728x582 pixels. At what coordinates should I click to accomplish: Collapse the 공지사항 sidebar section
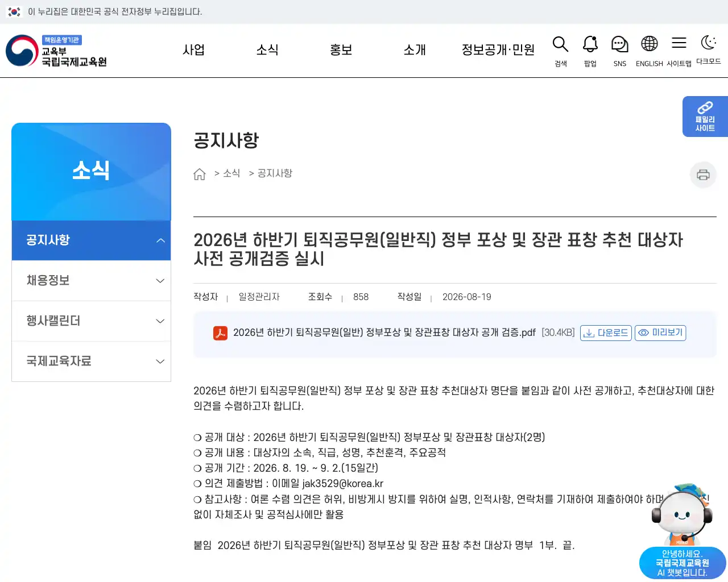[160, 240]
